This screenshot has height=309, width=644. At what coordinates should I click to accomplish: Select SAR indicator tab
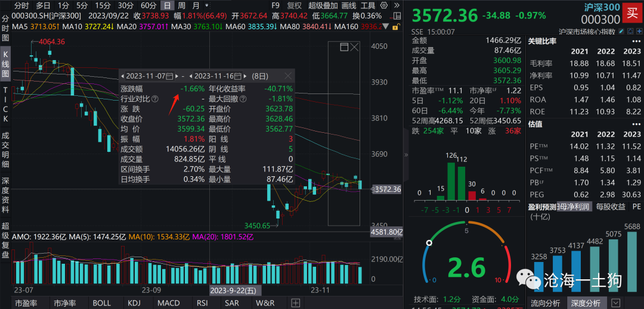pyautogui.click(x=231, y=303)
